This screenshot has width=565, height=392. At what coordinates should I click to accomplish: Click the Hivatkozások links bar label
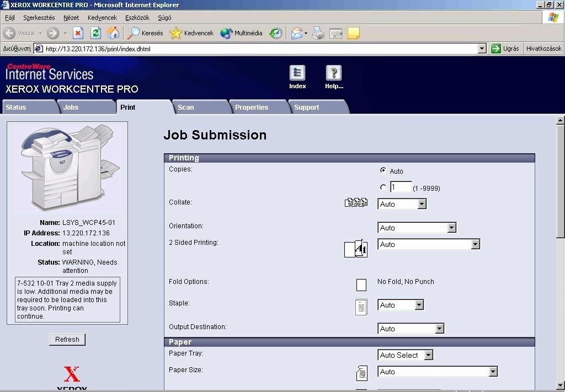click(x=543, y=49)
